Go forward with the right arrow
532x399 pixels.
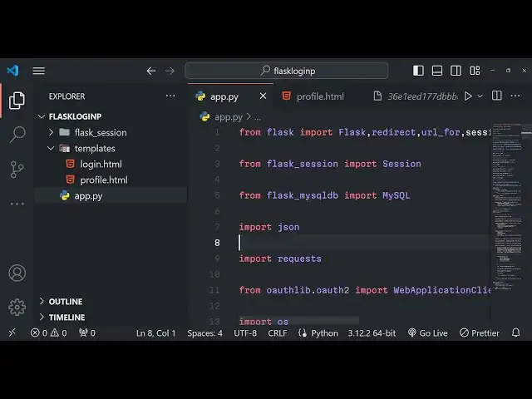pos(170,71)
